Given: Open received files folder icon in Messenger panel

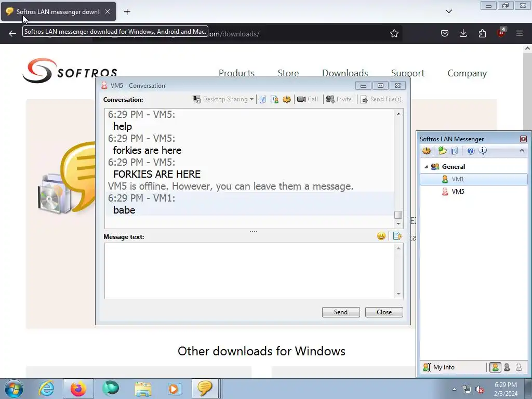Looking at the screenshot, I should 442,151.
